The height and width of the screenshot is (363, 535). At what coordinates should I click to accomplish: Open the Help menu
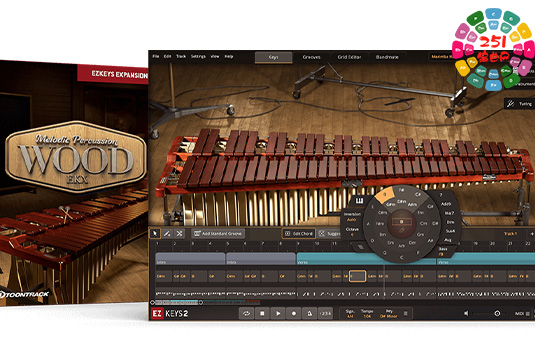[229, 56]
